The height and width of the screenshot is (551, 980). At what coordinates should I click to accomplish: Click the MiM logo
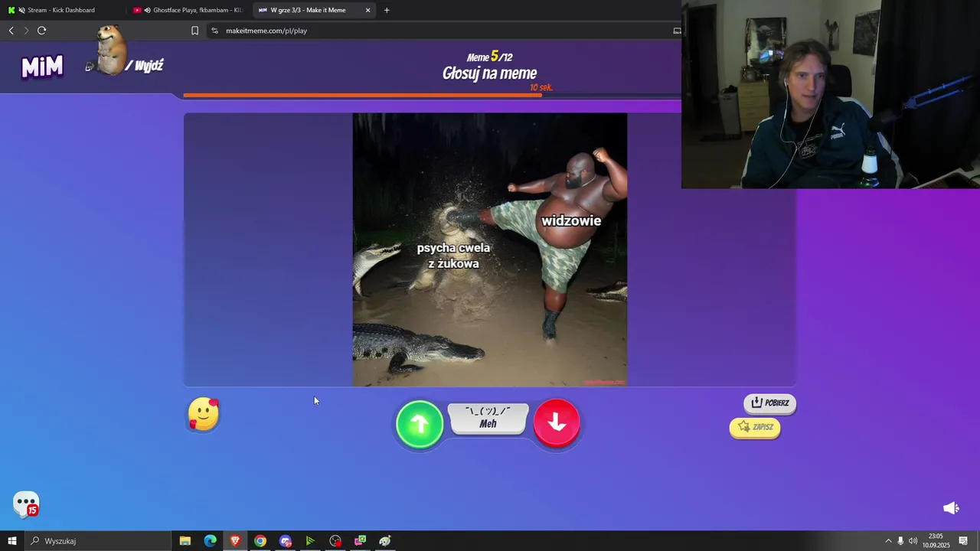[x=42, y=67]
